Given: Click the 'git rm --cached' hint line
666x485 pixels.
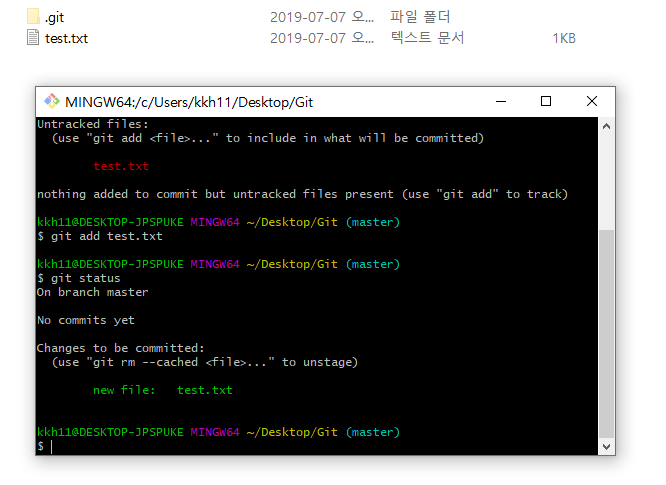Looking at the screenshot, I should tap(205, 362).
